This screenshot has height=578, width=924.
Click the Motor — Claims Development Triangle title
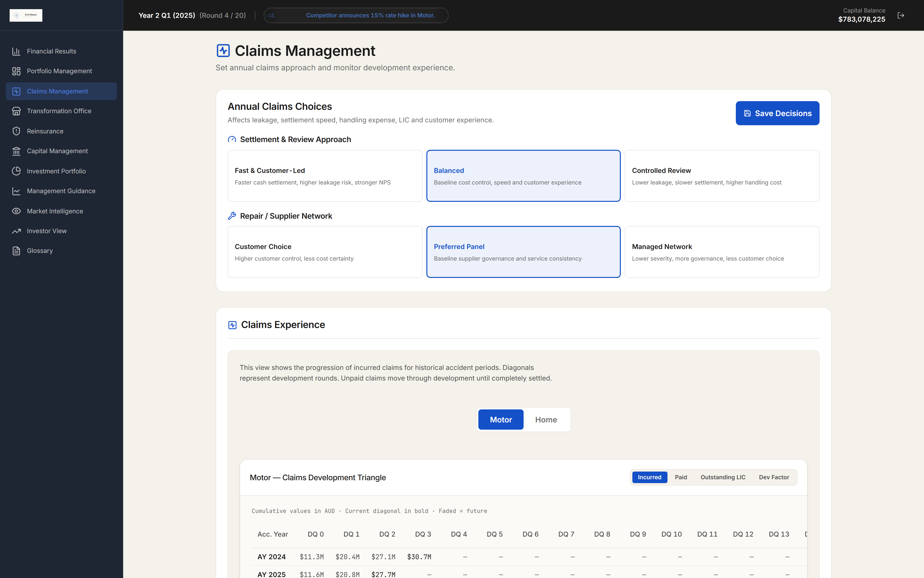(x=318, y=478)
